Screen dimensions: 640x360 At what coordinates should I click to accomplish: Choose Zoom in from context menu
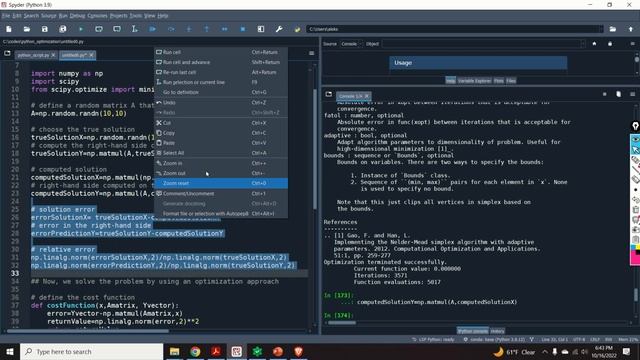221,163
